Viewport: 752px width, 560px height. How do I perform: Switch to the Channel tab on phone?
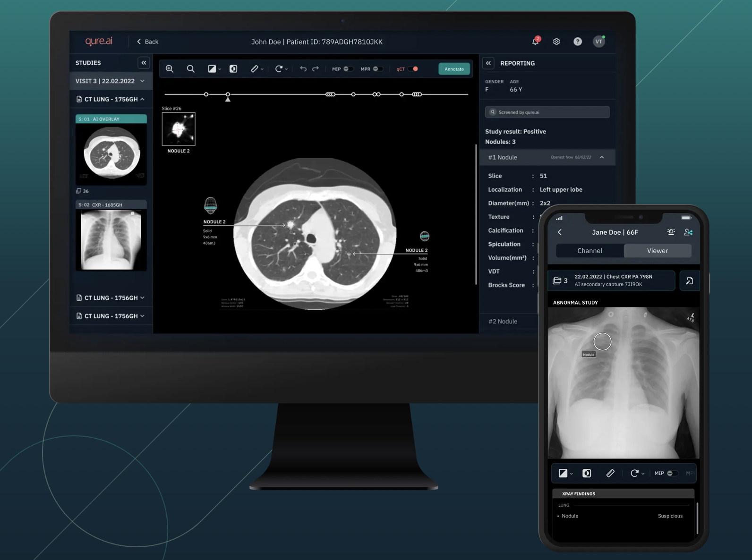pos(590,251)
